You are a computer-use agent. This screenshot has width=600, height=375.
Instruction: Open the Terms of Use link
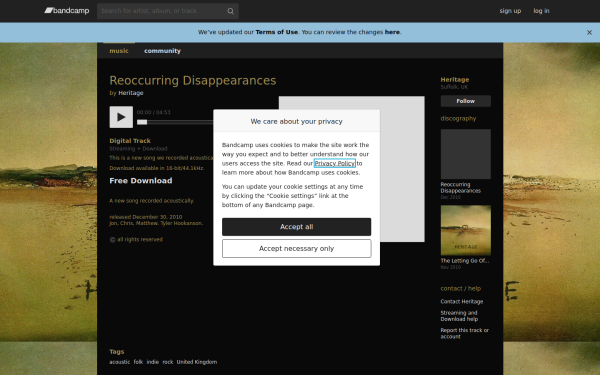tap(276, 32)
